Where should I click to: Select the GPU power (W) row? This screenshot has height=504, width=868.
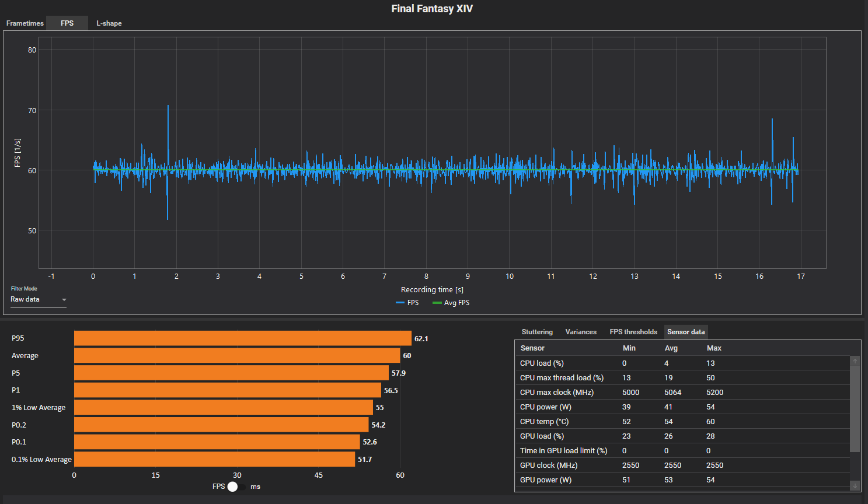pos(682,480)
